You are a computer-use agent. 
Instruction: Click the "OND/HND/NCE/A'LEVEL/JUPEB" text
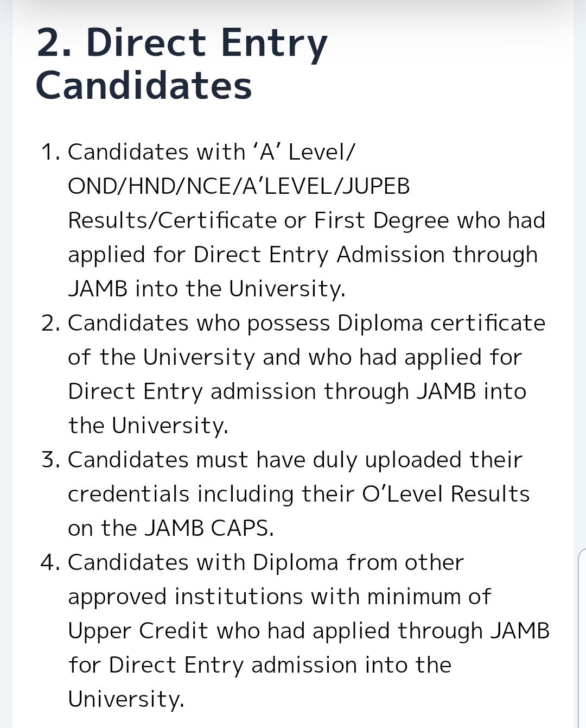click(x=239, y=186)
